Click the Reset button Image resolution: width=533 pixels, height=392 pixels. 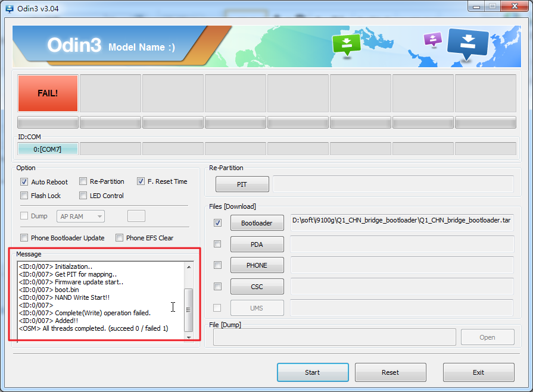pos(391,372)
